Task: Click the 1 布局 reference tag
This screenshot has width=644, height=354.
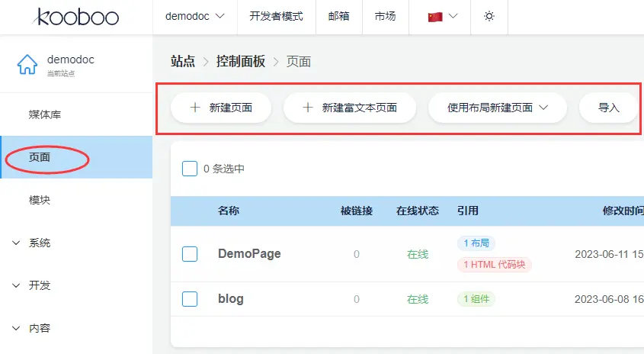Action: (476, 243)
